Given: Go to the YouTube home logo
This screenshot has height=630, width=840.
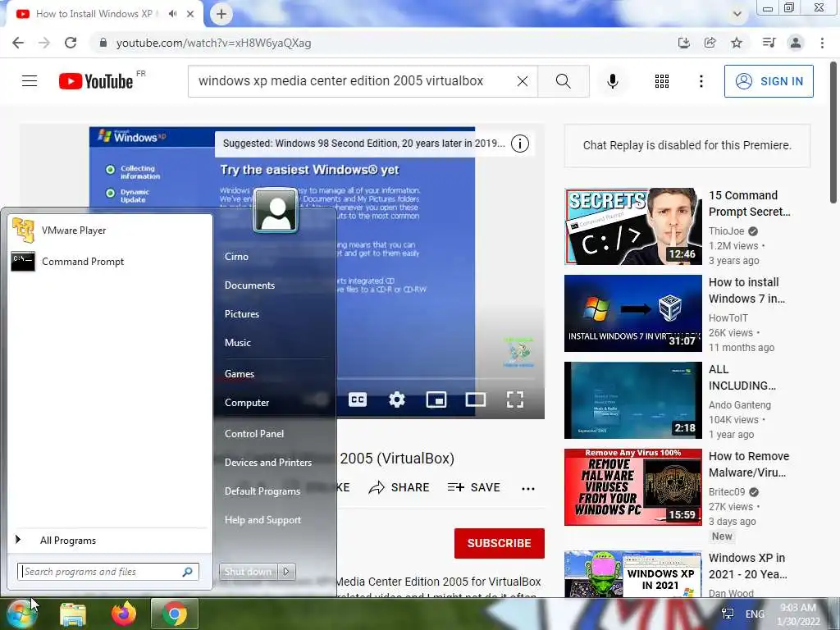Looking at the screenshot, I should click(96, 81).
